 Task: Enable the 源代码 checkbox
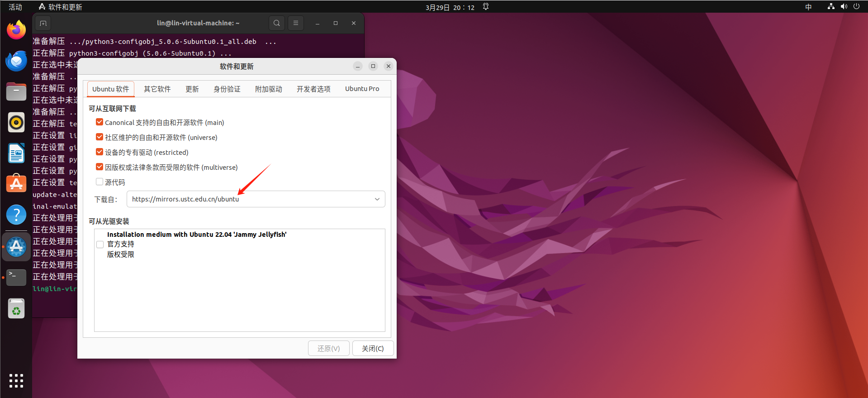(x=100, y=182)
